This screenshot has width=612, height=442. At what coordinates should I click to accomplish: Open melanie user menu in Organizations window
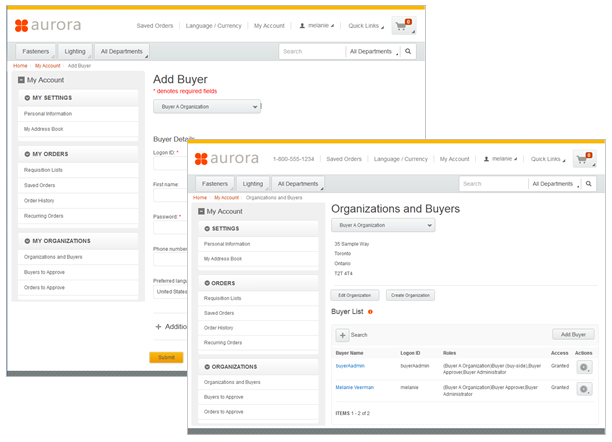pos(500,159)
